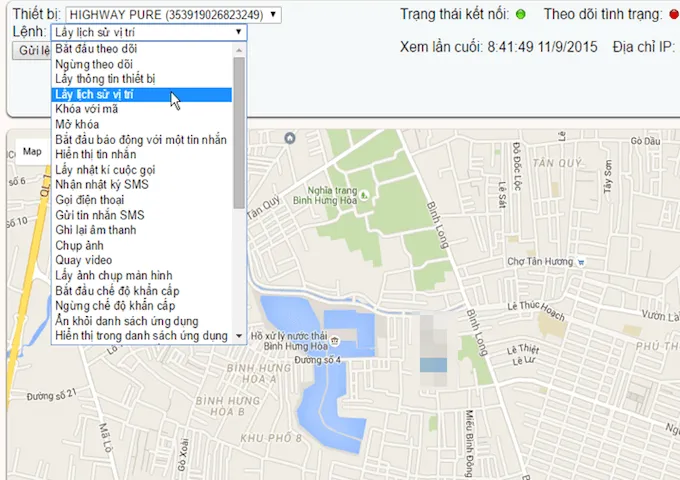Click the command list scroll-down arrow
This screenshot has width=680, height=480.
pos(239,335)
